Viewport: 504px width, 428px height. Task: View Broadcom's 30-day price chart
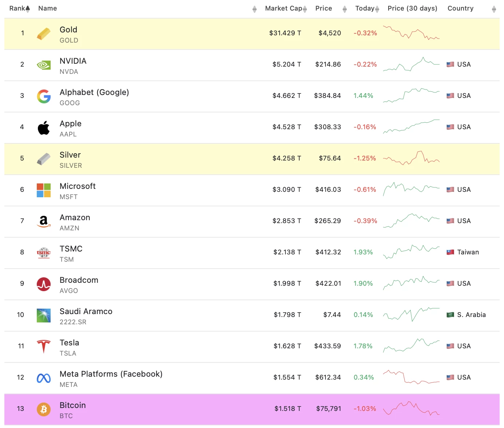[412, 283]
